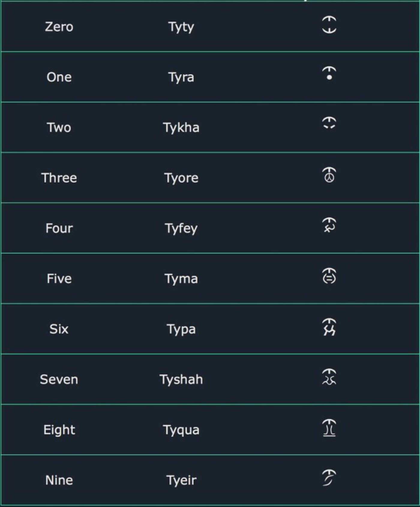
Task: Select the Tyra text cell
Action: [181, 77]
